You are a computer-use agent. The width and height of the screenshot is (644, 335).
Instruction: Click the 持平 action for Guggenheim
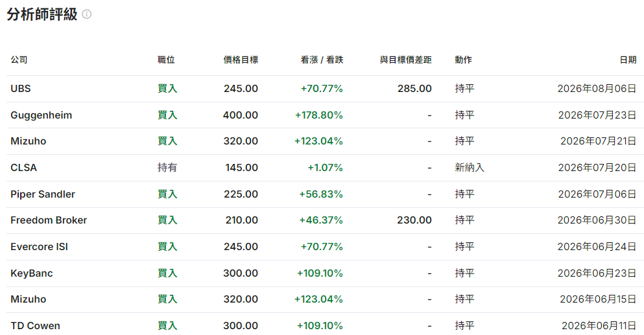coord(464,115)
